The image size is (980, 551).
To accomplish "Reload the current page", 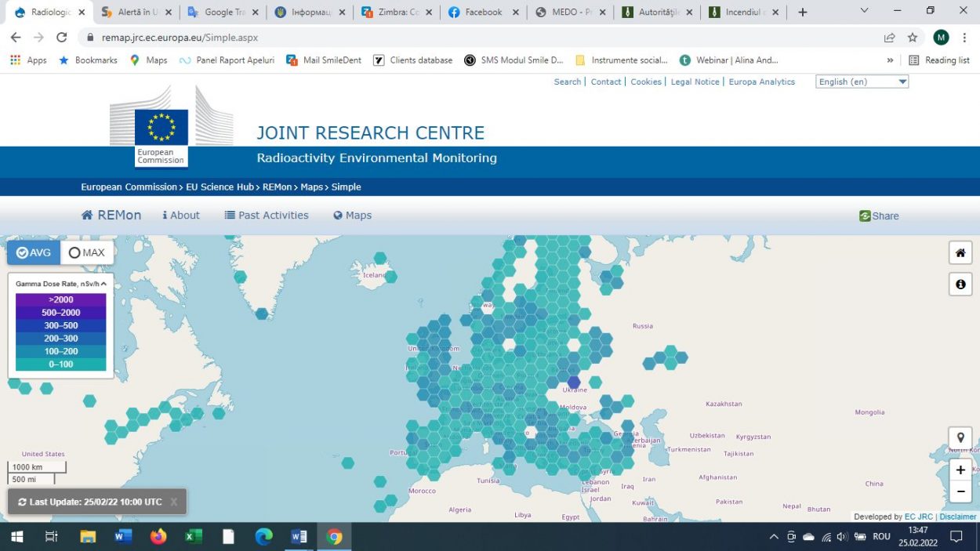I will tap(62, 38).
